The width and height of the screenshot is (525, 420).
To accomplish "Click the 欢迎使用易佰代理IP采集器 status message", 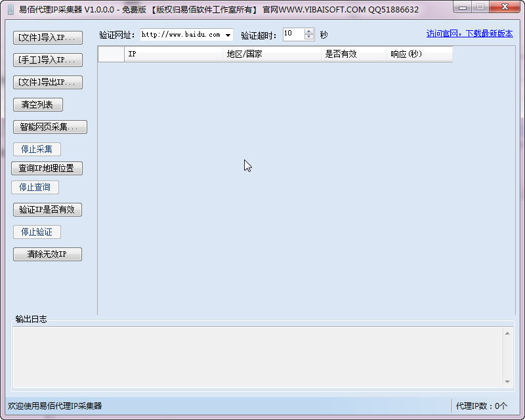I will 55,406.
